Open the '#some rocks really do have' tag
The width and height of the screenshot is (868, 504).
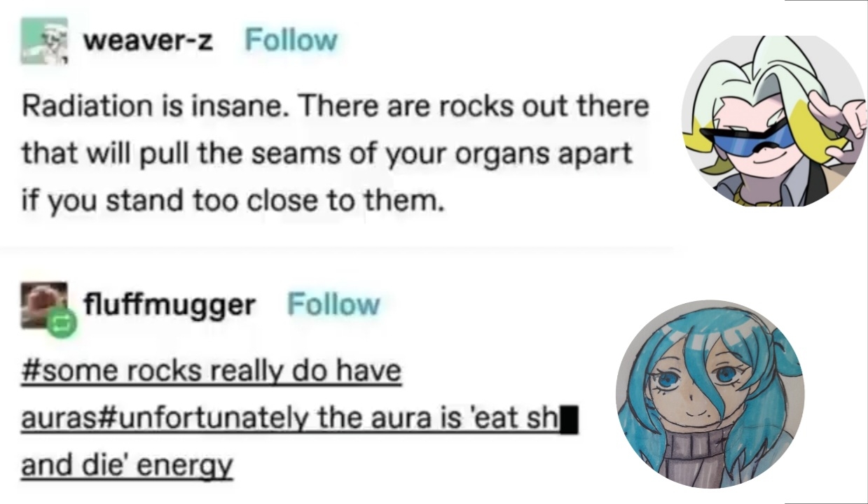tap(211, 370)
